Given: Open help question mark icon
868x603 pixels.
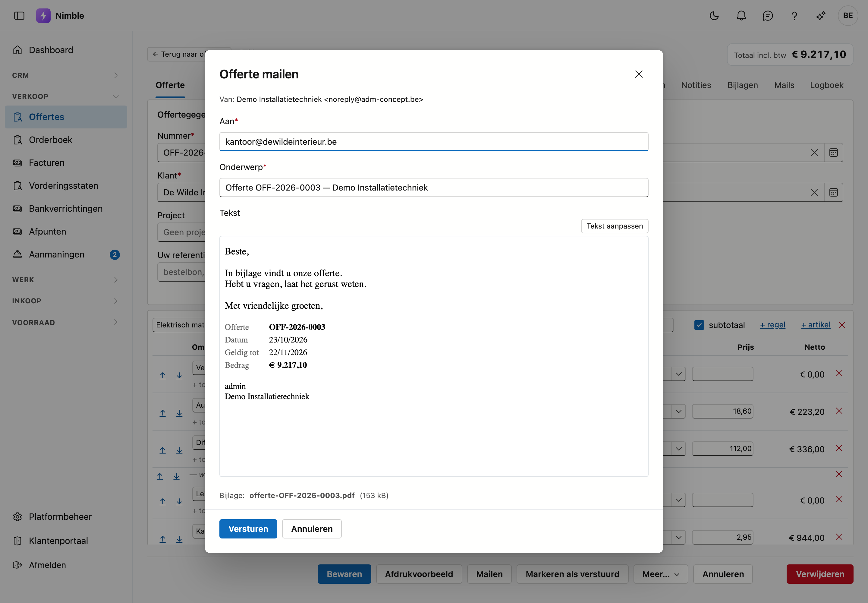Looking at the screenshot, I should 794,15.
